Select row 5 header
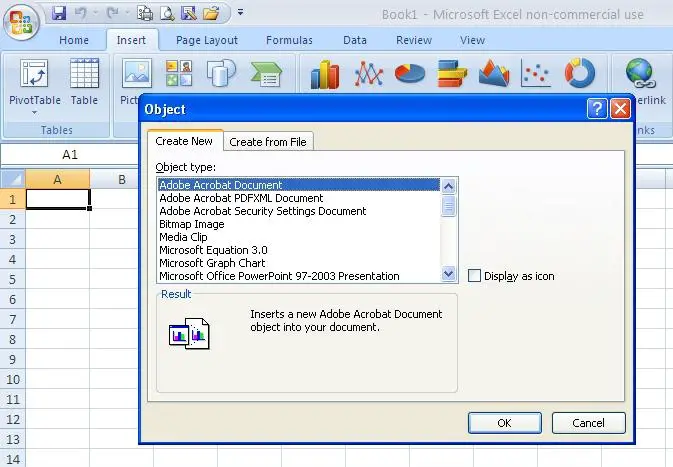 pyautogui.click(x=12, y=279)
